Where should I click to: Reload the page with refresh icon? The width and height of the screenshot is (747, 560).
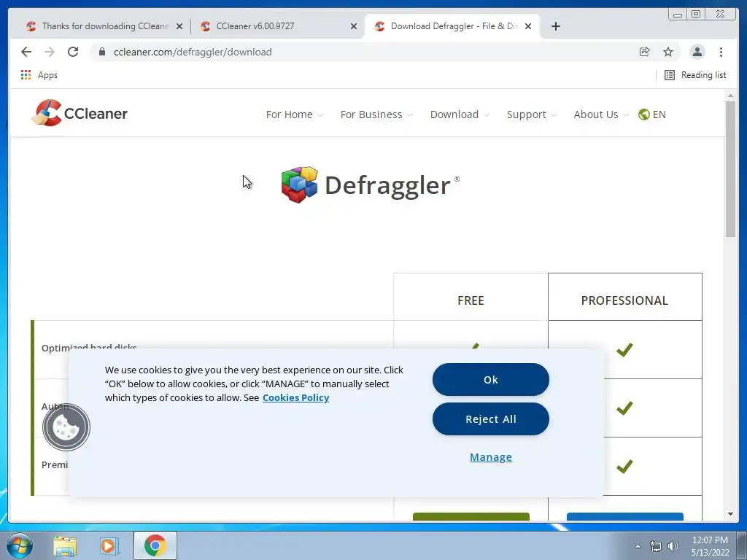pyautogui.click(x=73, y=52)
